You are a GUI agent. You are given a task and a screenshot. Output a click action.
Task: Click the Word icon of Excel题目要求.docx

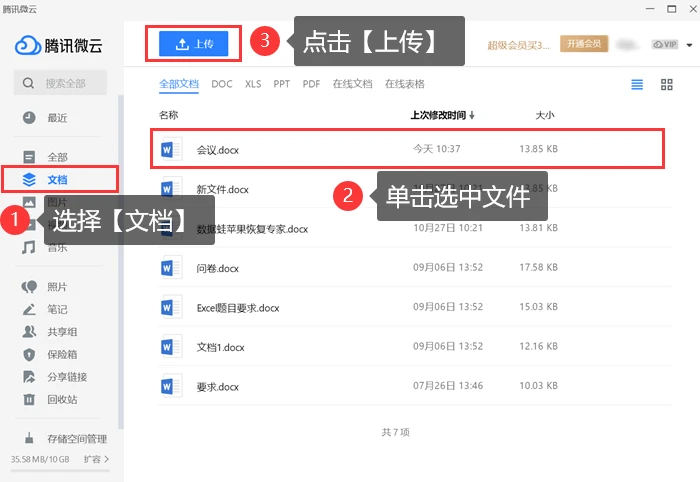(171, 307)
